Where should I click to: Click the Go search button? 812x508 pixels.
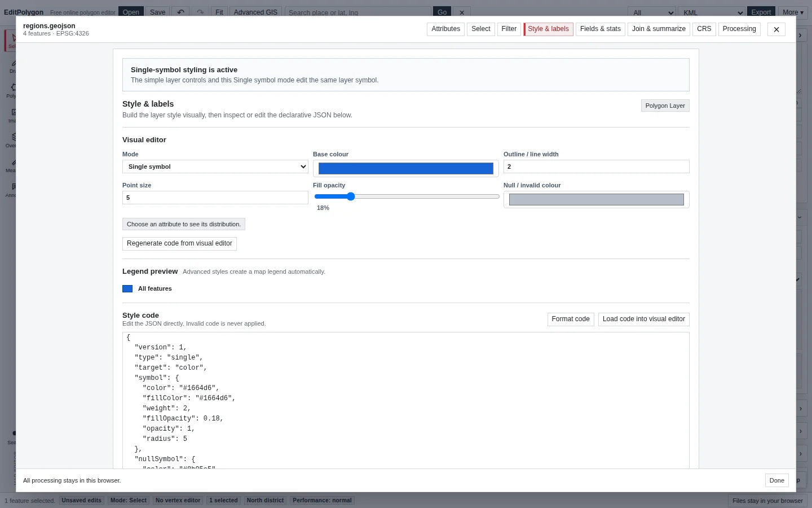pyautogui.click(x=442, y=12)
